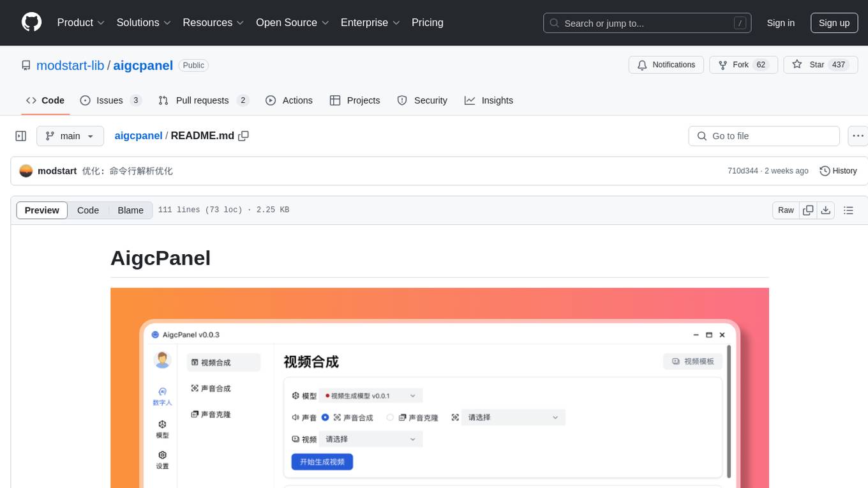Fork the aigcpanel repository
The image size is (868, 488).
pos(744,65)
